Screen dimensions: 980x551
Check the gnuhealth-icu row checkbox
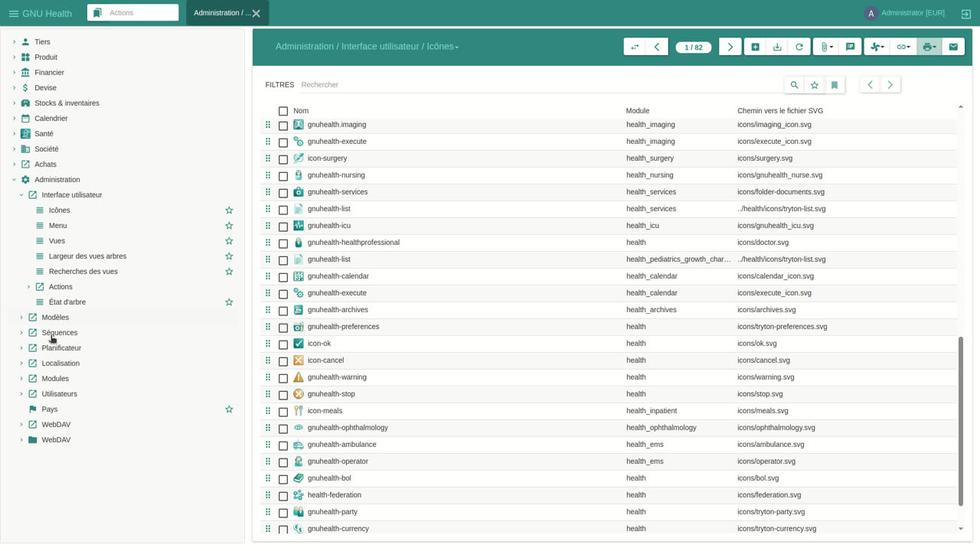[283, 227]
